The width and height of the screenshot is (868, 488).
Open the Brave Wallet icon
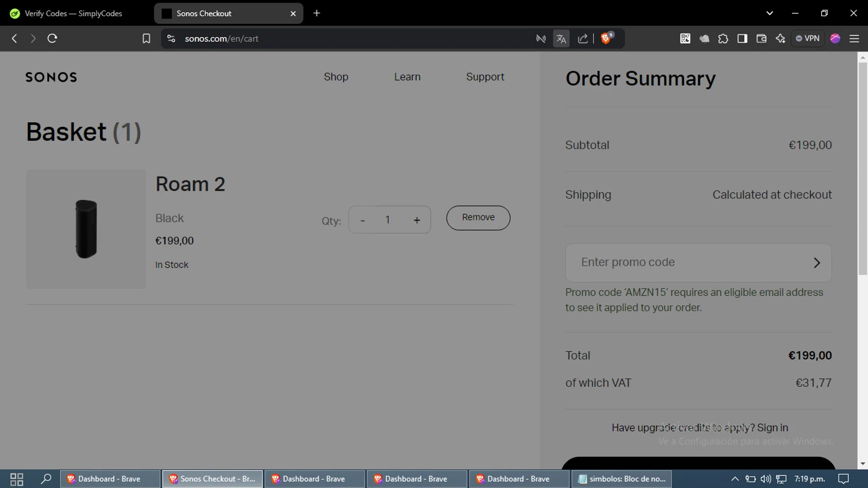(x=762, y=39)
